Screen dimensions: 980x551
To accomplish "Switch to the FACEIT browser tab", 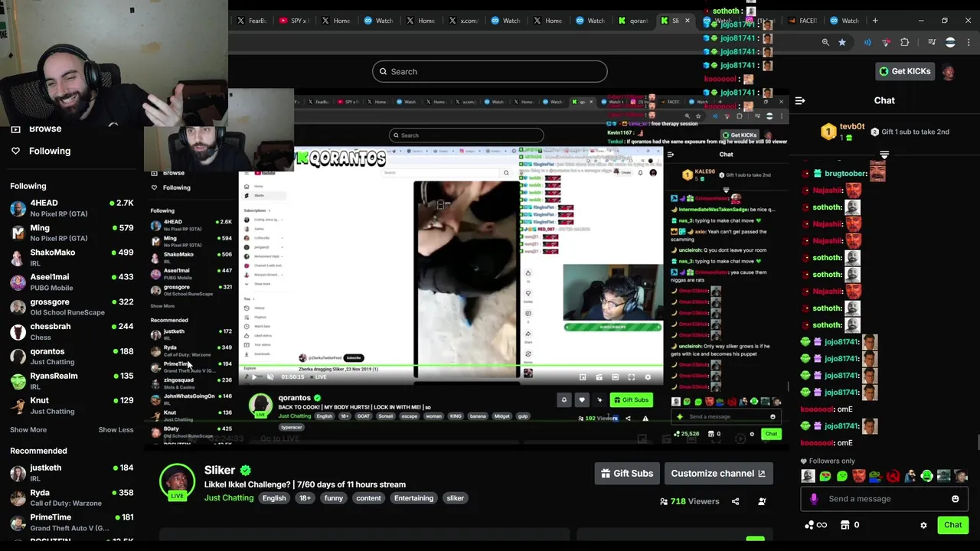I will click(803, 21).
